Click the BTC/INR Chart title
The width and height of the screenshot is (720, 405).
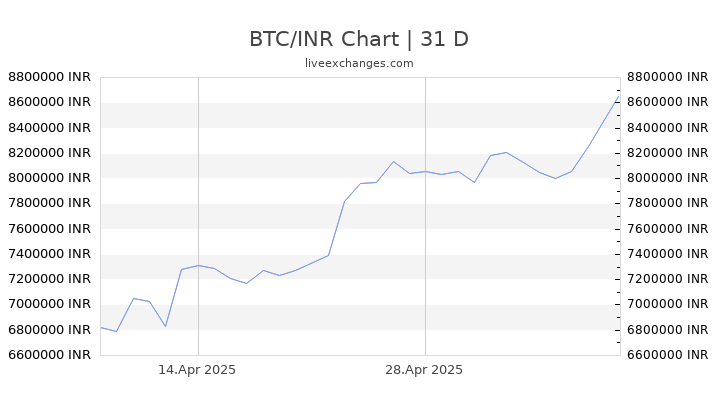[x=359, y=39]
